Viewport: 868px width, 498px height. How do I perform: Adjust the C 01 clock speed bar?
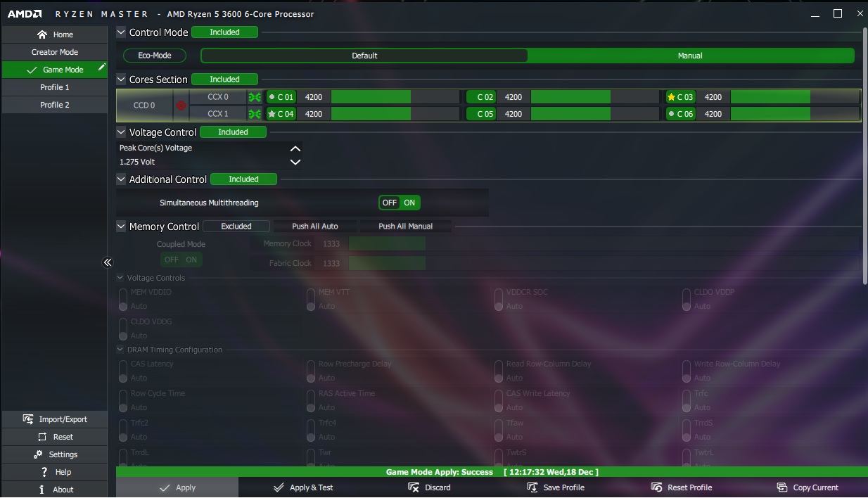pos(397,97)
